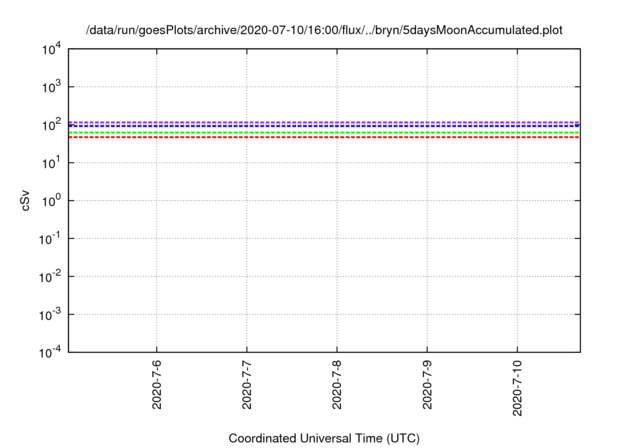Viewport: 640px width, 448px height.
Task: Click the 10^4 y-axis tick label
Action: coord(51,49)
